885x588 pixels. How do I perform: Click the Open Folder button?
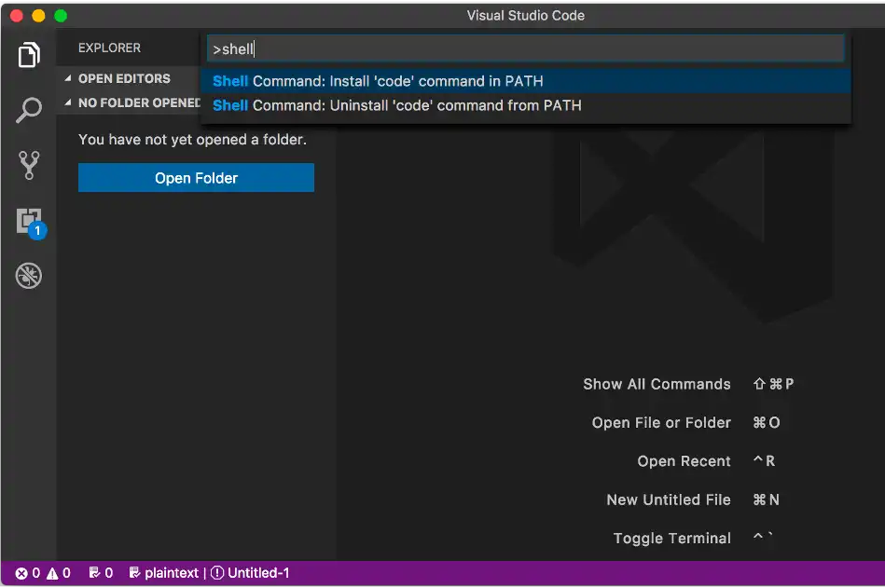click(x=195, y=177)
